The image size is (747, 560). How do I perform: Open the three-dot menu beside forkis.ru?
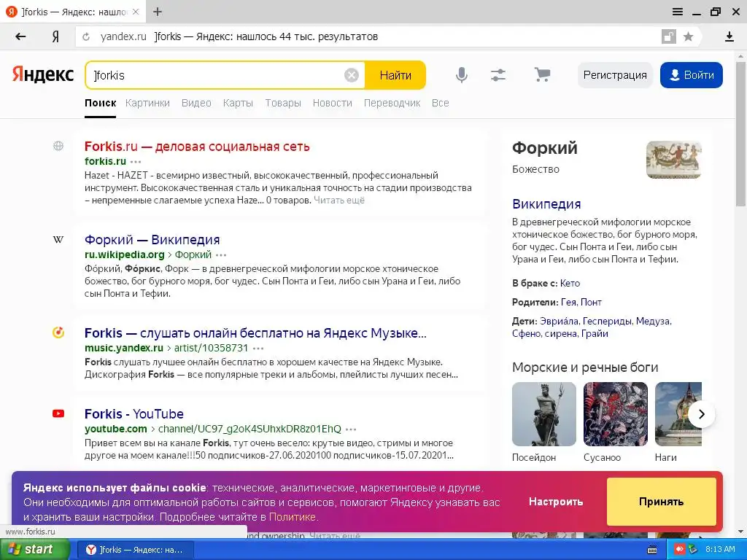click(136, 161)
